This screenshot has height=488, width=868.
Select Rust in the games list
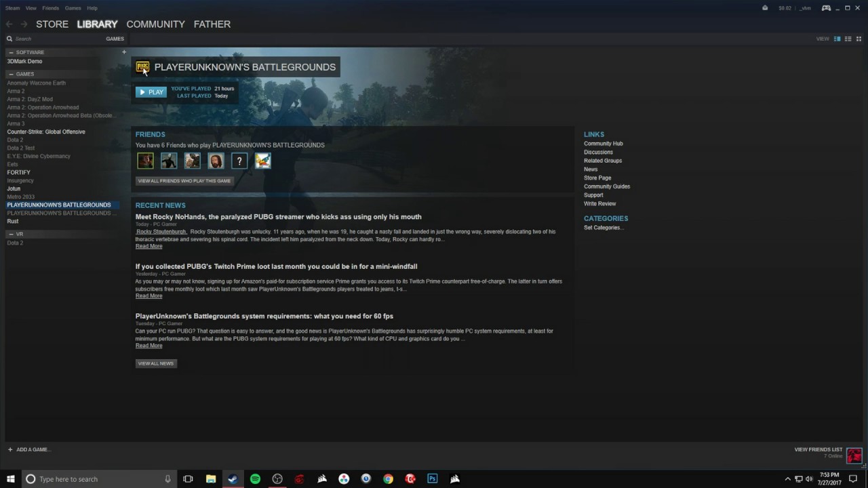(x=13, y=221)
